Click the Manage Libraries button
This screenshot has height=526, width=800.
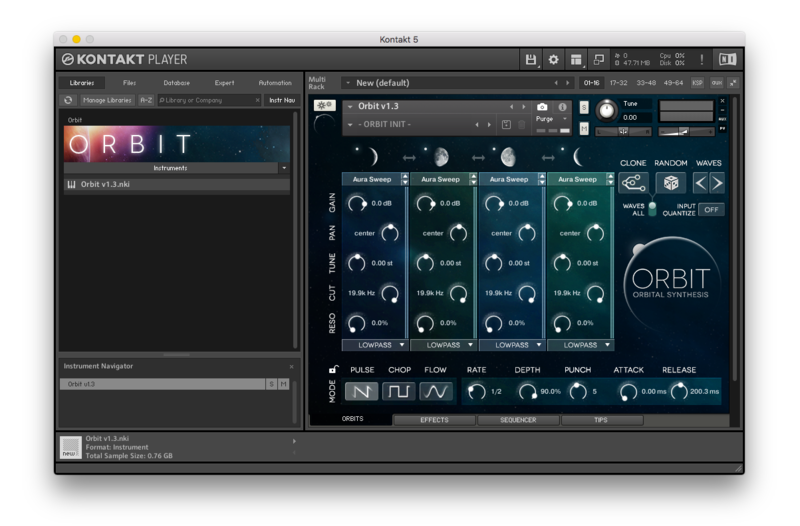tap(106, 100)
